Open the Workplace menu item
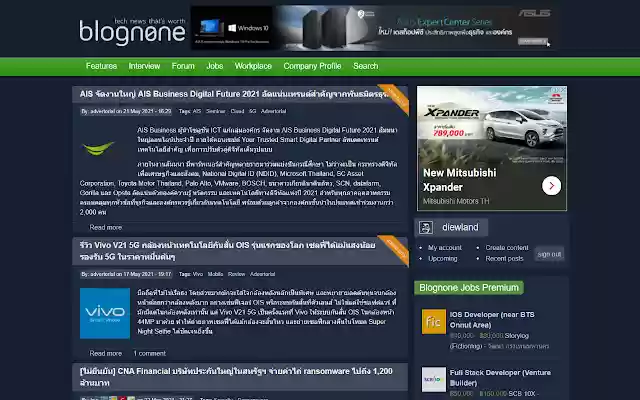640x400 pixels. tap(253, 66)
